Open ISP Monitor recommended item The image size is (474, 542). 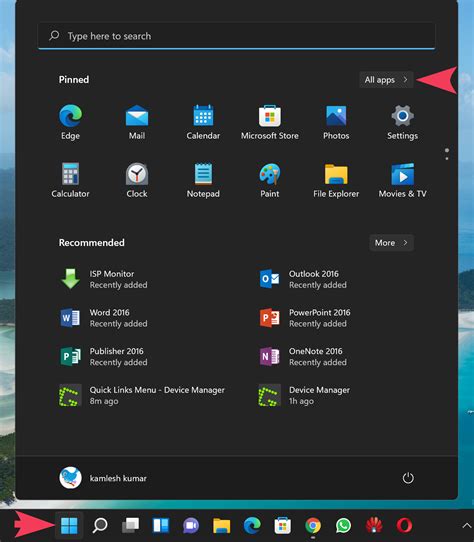point(104,279)
